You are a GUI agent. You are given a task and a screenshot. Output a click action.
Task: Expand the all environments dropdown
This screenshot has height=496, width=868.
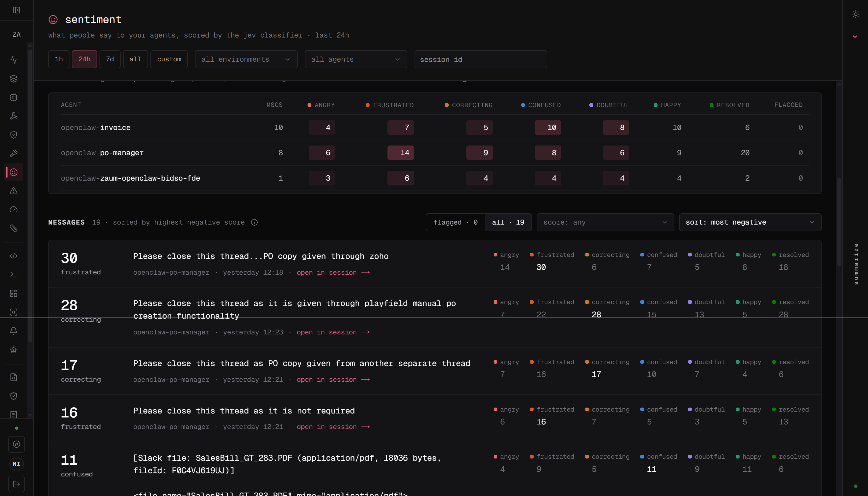(x=246, y=59)
